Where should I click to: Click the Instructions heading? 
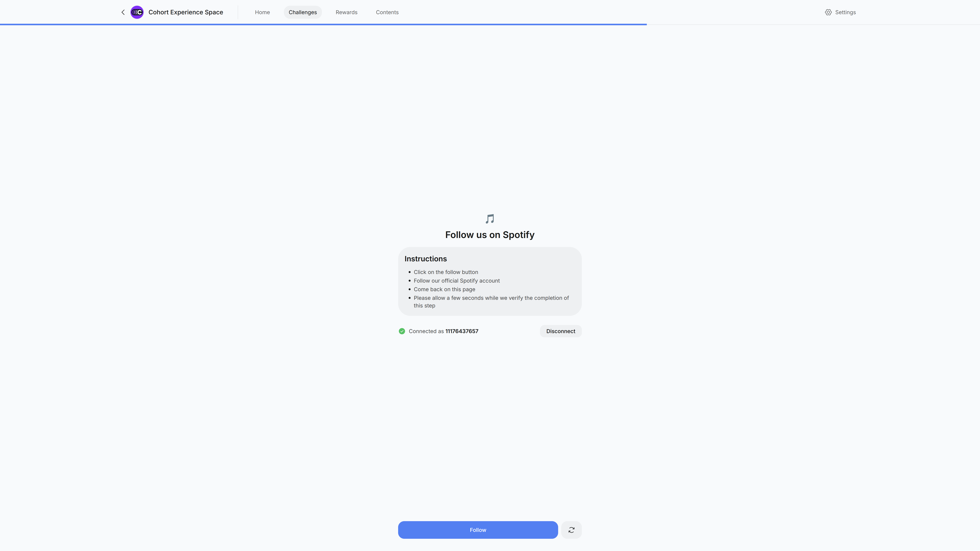coord(425,259)
